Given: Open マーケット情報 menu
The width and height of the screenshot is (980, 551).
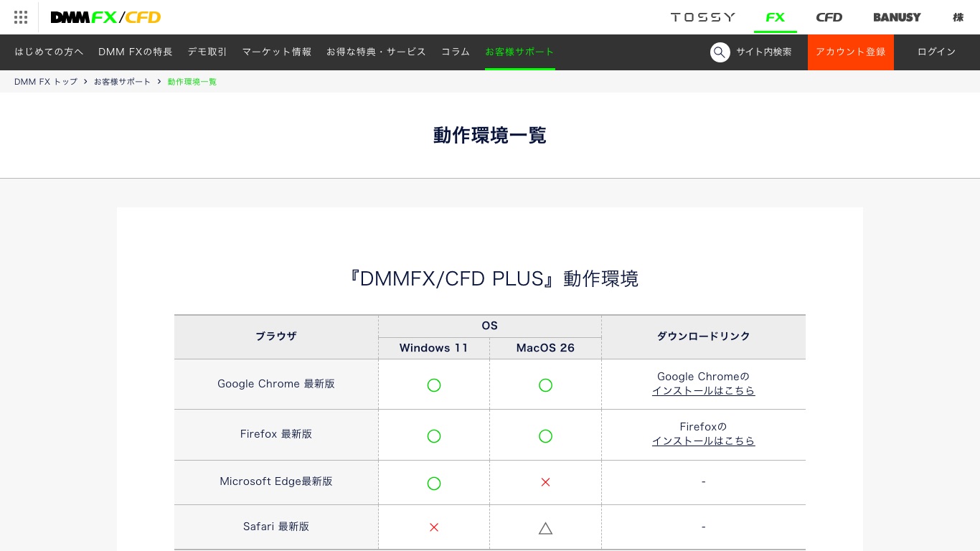Looking at the screenshot, I should 277,52.
